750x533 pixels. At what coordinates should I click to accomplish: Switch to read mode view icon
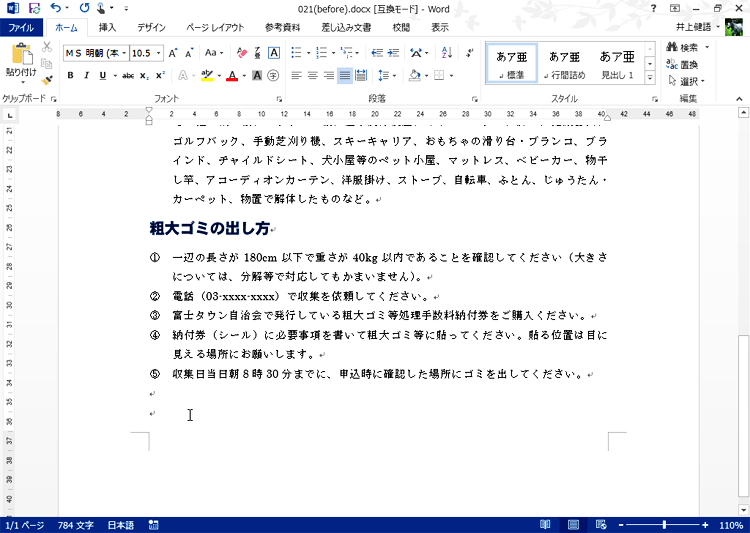[545, 525]
